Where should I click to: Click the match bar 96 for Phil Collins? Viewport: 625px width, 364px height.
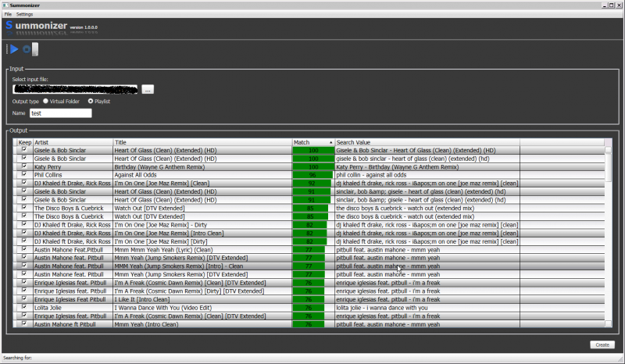312,175
